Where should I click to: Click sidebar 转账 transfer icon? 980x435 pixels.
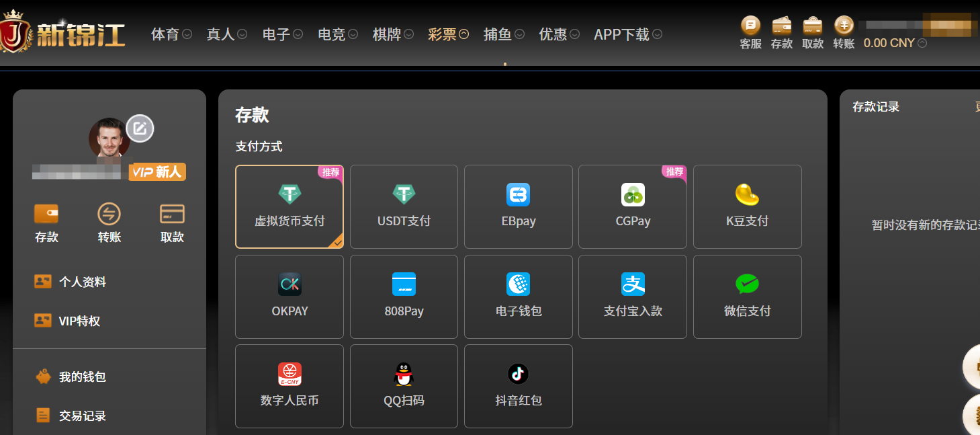click(x=109, y=214)
